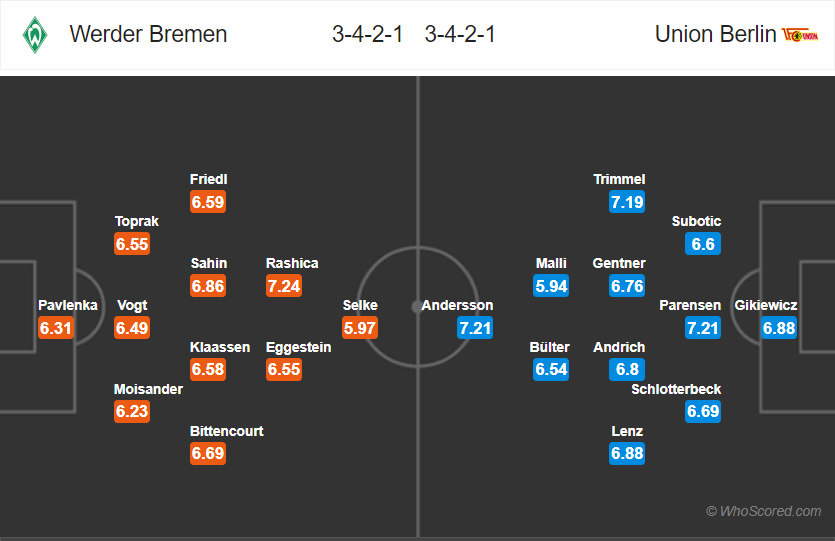Select goalkeeper Gikiewicz's 6.88 rating
The image size is (835, 541).
click(779, 328)
